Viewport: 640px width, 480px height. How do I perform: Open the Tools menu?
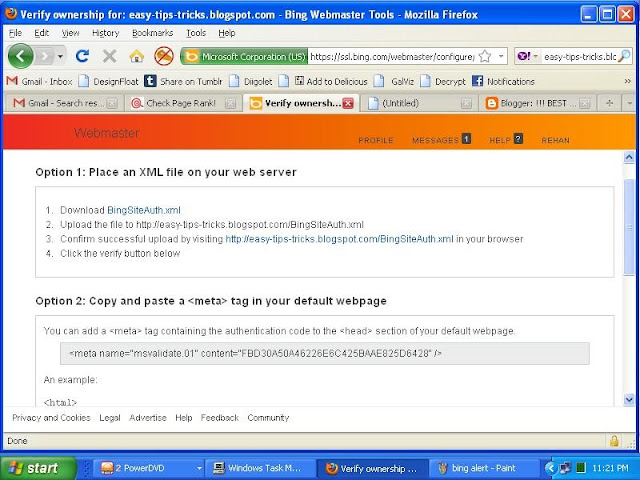pos(196,33)
